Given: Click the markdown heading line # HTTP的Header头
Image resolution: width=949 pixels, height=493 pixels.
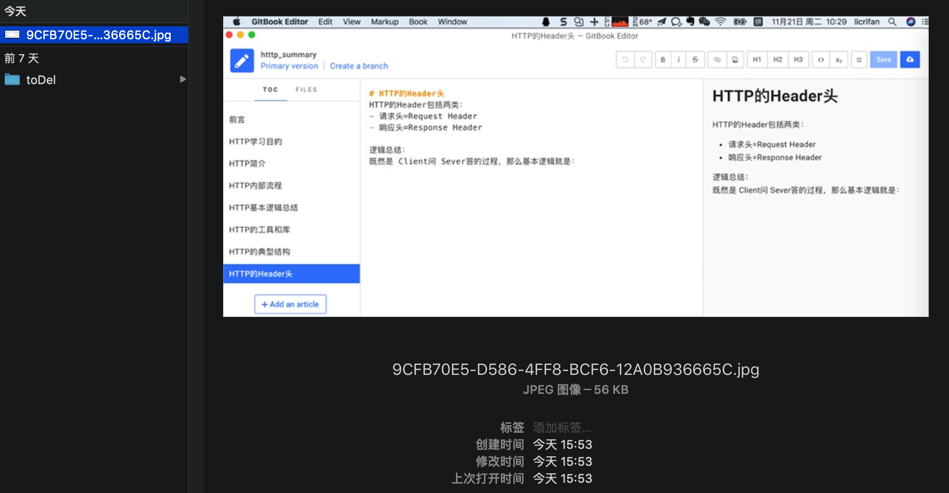Looking at the screenshot, I should click(406, 93).
